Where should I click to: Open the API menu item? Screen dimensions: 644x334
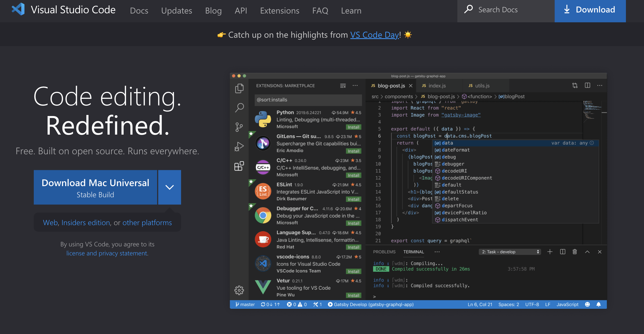click(x=241, y=11)
